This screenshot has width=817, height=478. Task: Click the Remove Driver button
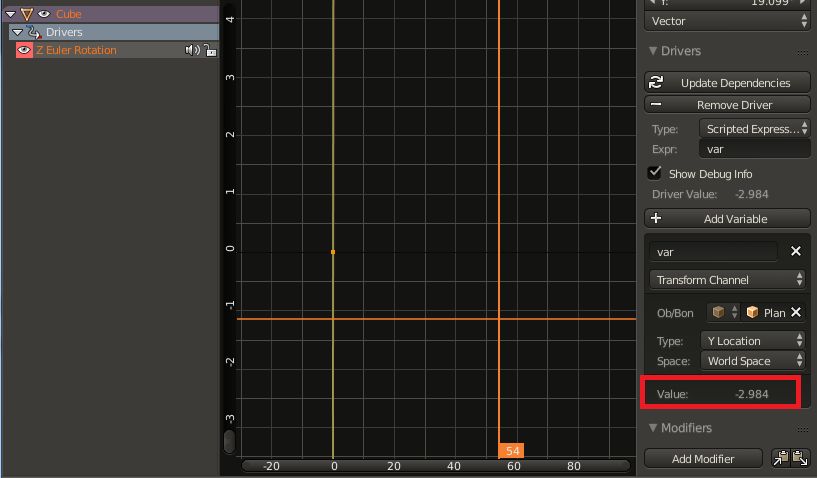(x=727, y=105)
